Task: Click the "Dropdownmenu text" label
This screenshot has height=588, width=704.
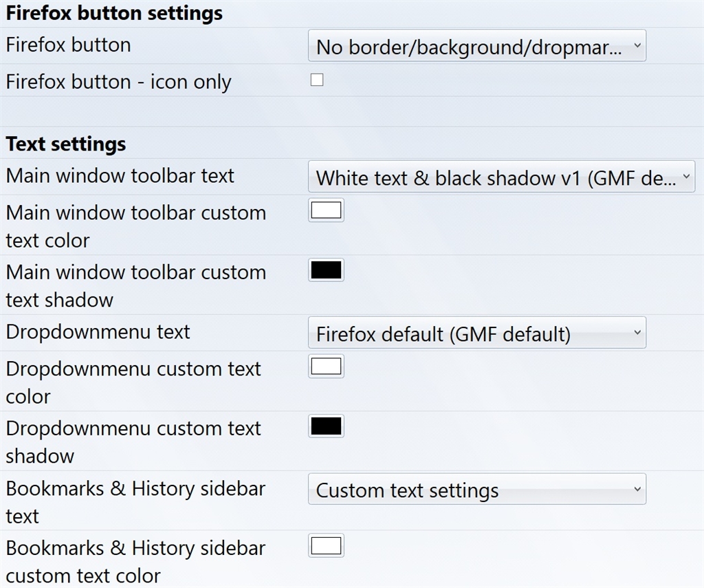Action: click(98, 332)
